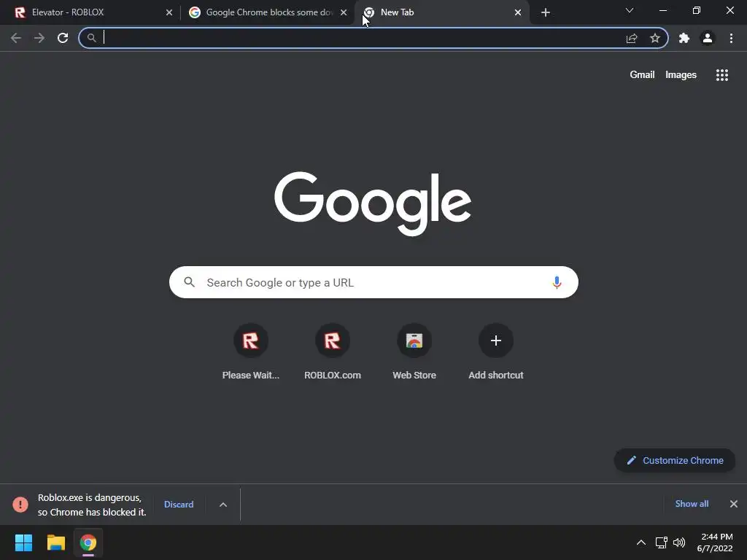Reload the current page
The width and height of the screenshot is (747, 560).
click(x=63, y=38)
